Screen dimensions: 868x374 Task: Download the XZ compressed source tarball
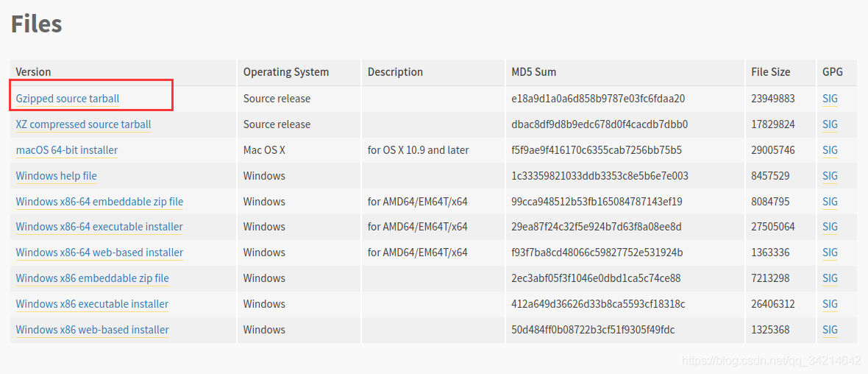[83, 124]
